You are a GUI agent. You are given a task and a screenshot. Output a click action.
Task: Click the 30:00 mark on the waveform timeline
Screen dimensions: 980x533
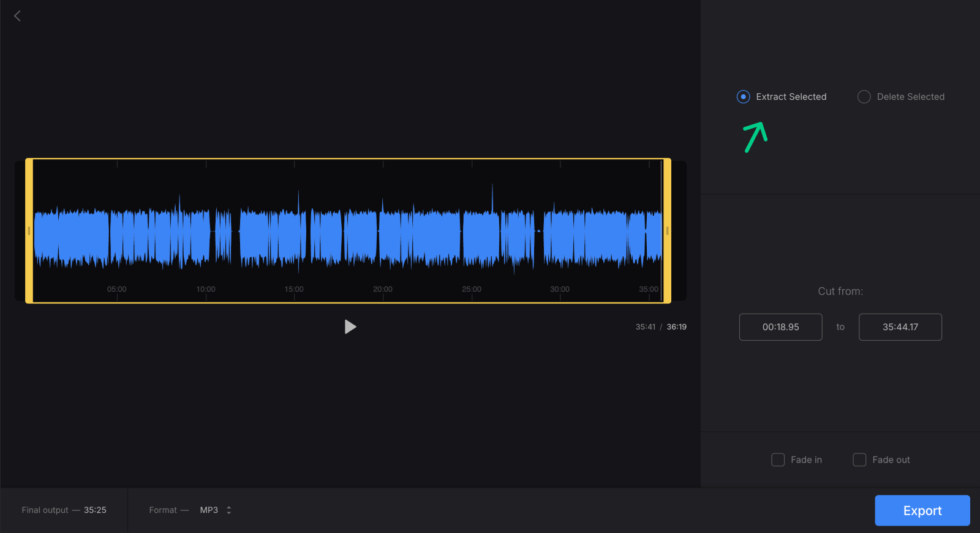click(560, 289)
